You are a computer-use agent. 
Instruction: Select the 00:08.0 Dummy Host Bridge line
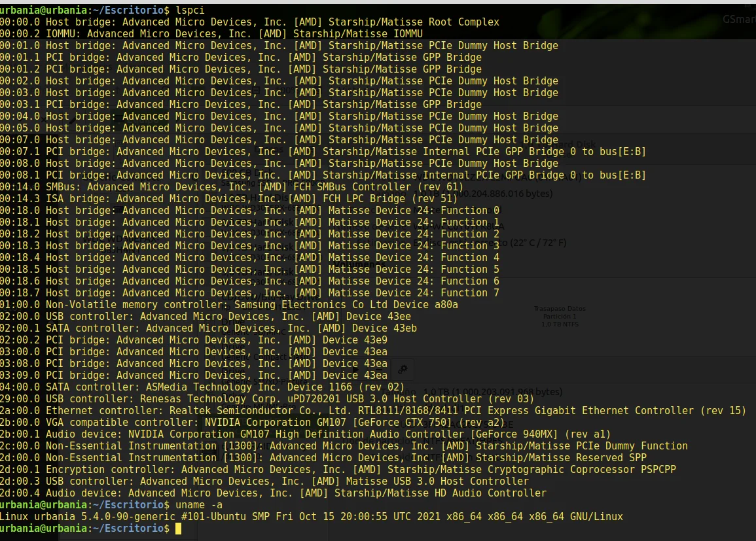tap(279, 164)
